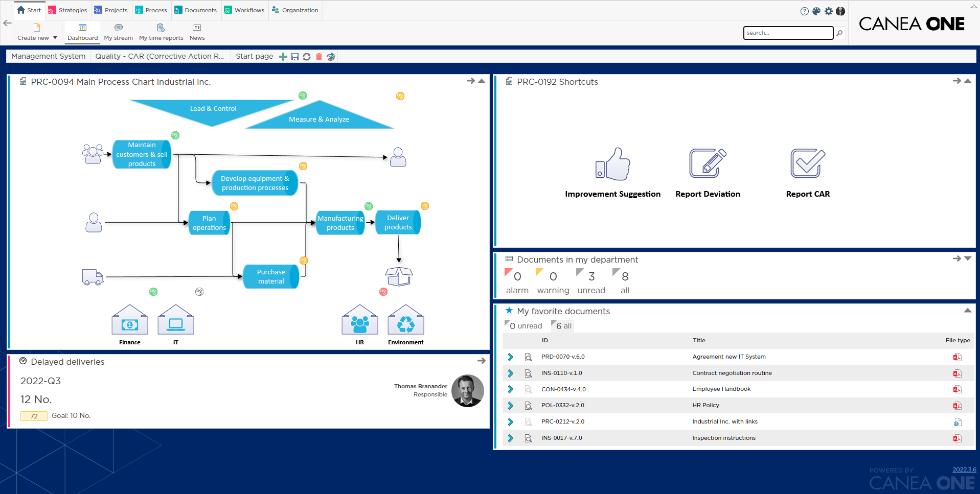Expand the PRD-0070-v.6.0 row chevron
The height and width of the screenshot is (494, 980).
[510, 357]
